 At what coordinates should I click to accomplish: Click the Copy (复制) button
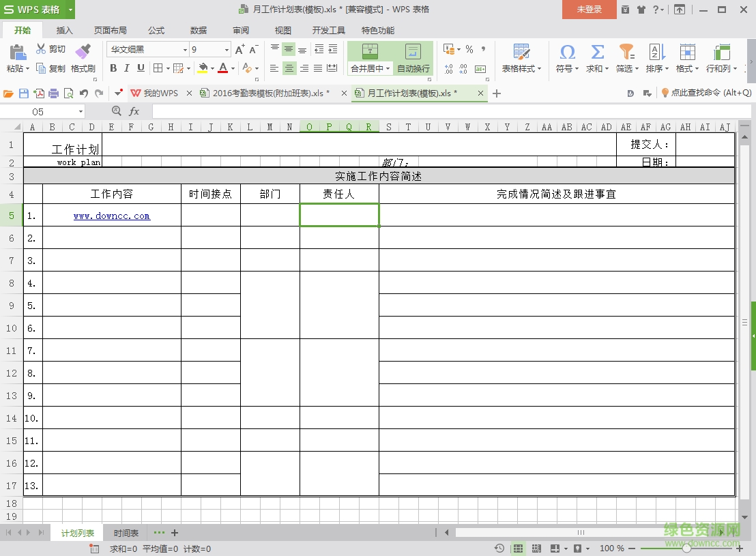click(50, 68)
